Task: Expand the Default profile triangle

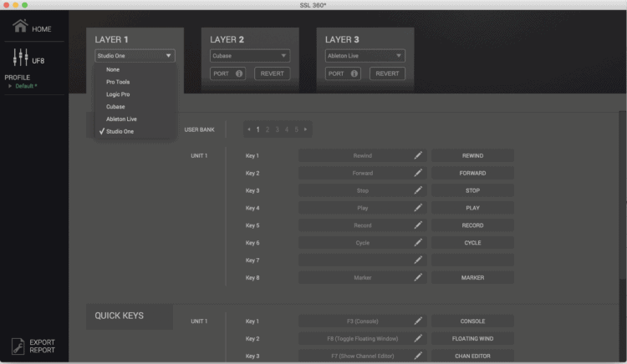Action: tap(10, 86)
